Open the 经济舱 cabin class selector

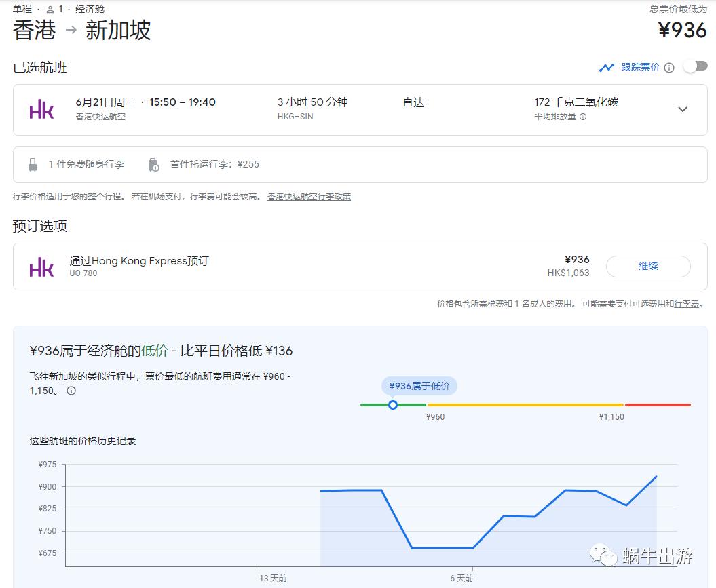pos(89,9)
